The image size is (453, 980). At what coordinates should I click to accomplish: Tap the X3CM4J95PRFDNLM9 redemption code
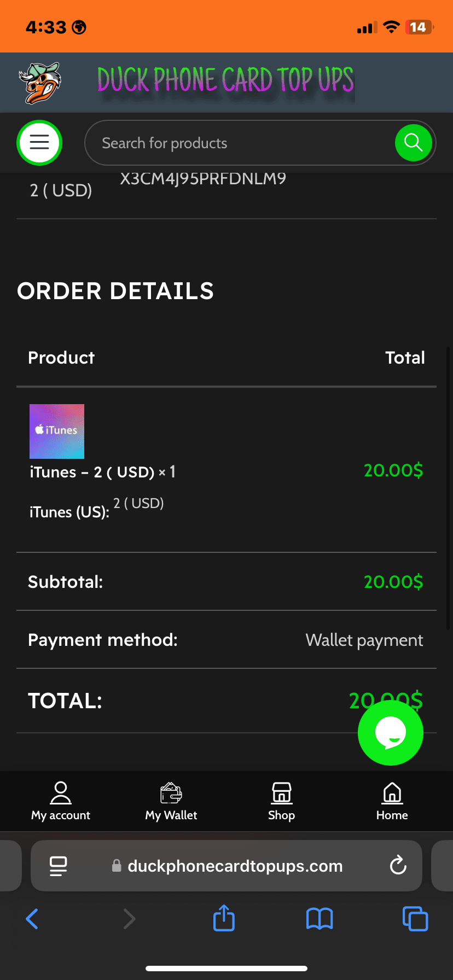203,179
